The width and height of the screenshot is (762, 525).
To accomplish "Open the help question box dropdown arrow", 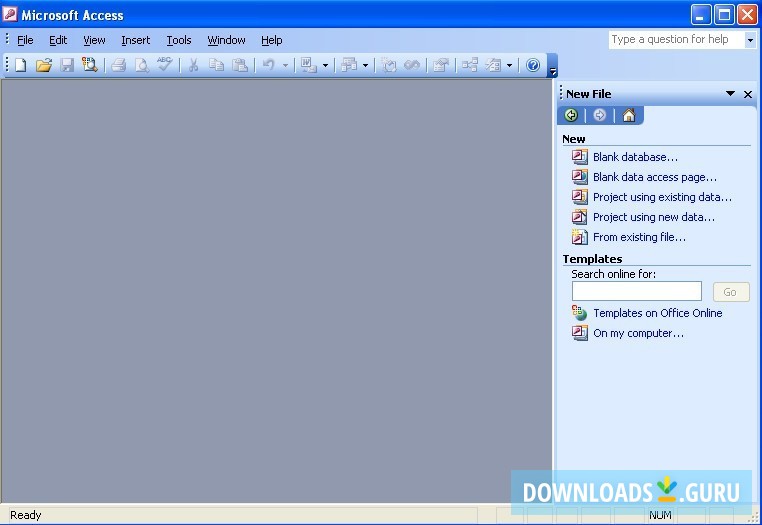I will pyautogui.click(x=750, y=40).
